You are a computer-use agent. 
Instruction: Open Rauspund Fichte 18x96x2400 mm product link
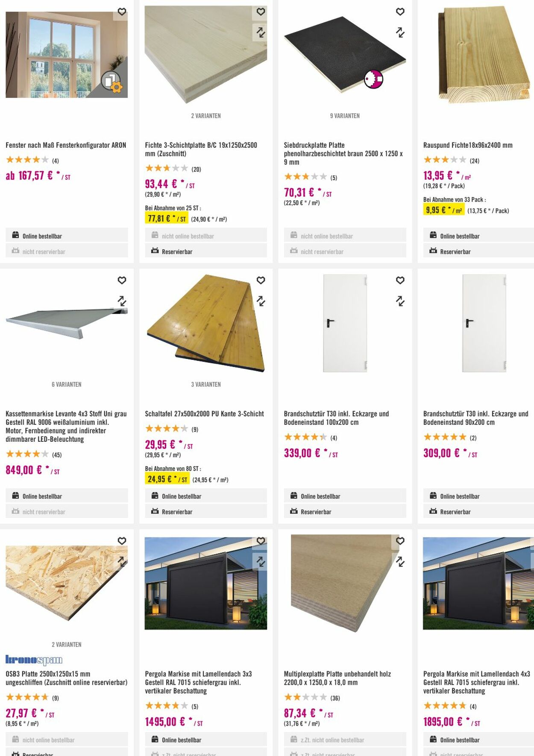point(468,145)
